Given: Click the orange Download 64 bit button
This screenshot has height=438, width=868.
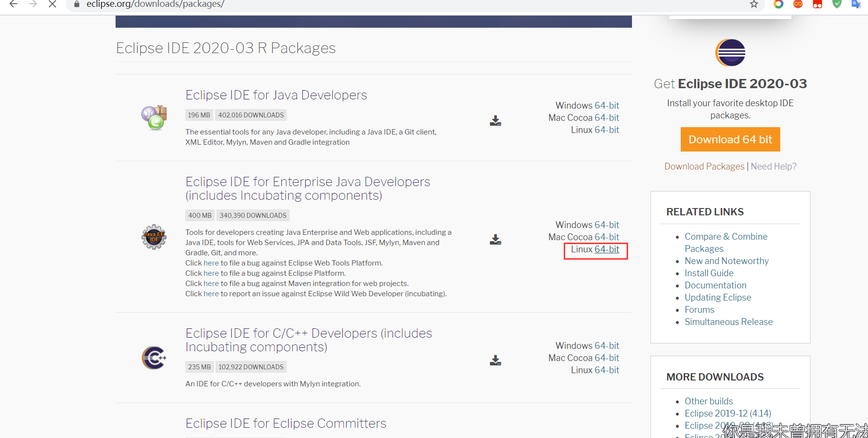Looking at the screenshot, I should pyautogui.click(x=730, y=139).
